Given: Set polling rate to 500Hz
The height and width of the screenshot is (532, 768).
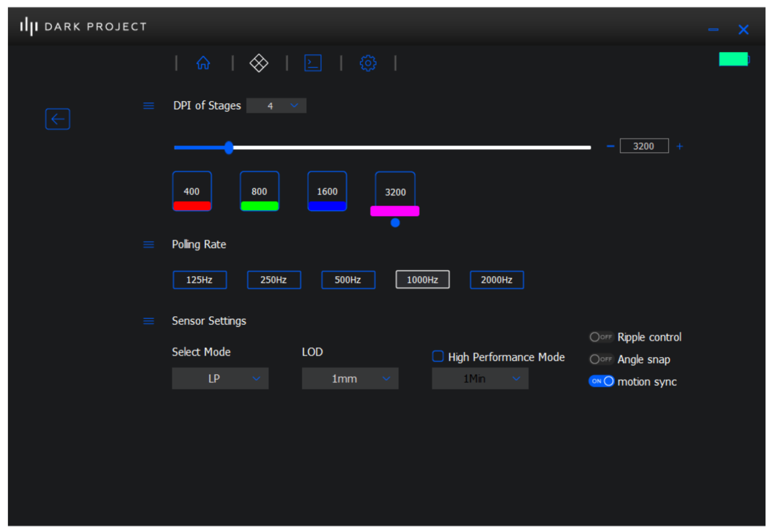Looking at the screenshot, I should [348, 280].
